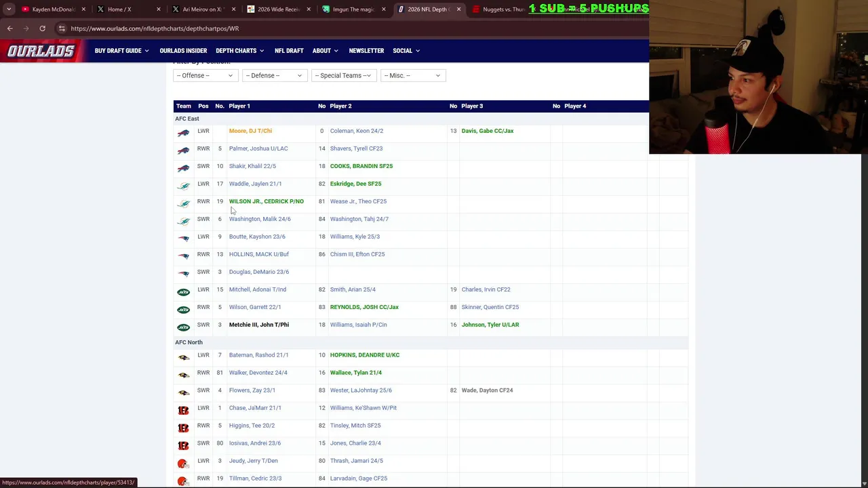Open the Offense position filter dropdown
The width and height of the screenshot is (868, 488).
tap(205, 75)
